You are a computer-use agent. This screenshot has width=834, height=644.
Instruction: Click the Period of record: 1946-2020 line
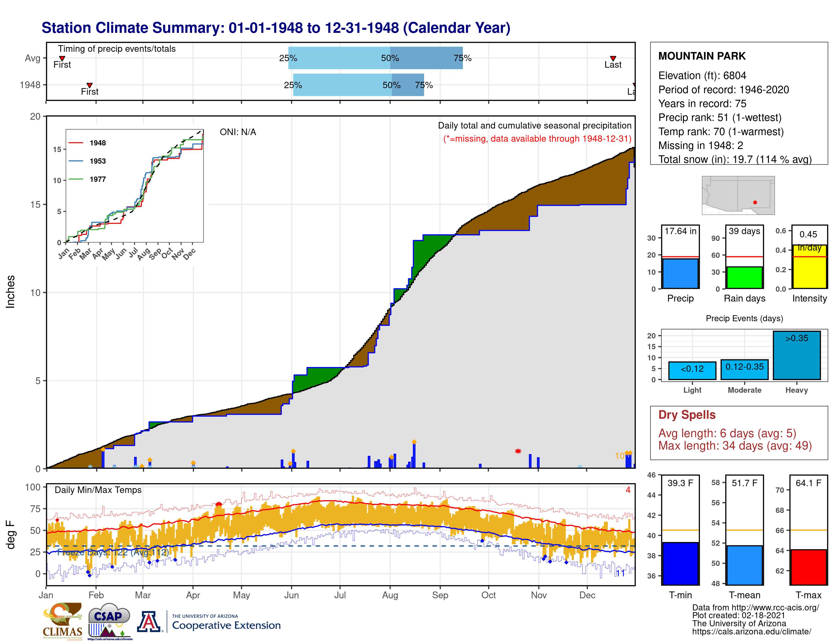[x=723, y=90]
